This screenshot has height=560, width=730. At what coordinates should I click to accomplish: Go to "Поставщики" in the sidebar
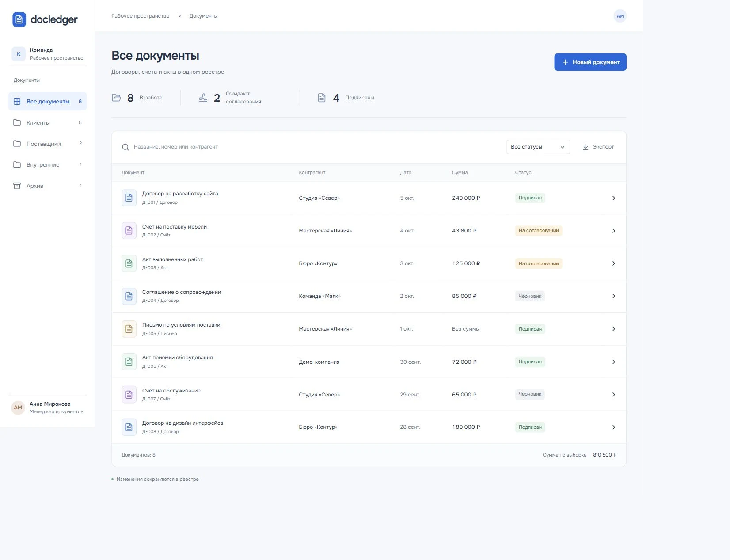click(47, 144)
